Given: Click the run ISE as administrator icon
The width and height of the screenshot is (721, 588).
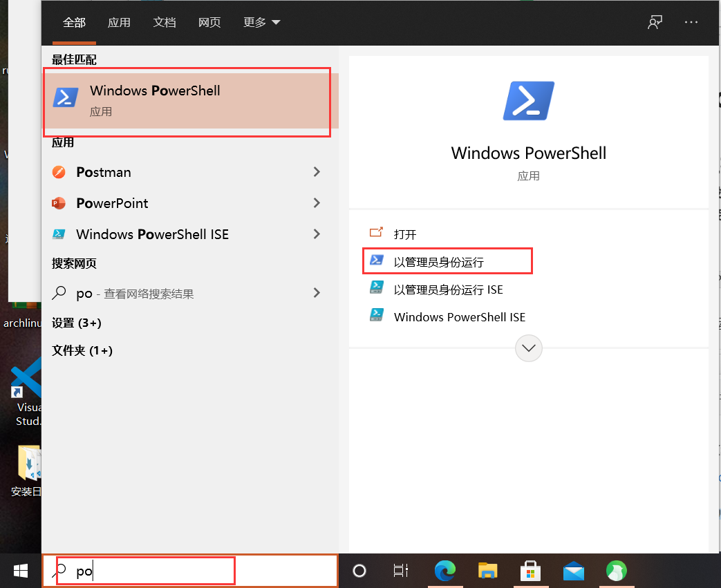Looking at the screenshot, I should pyautogui.click(x=377, y=287).
